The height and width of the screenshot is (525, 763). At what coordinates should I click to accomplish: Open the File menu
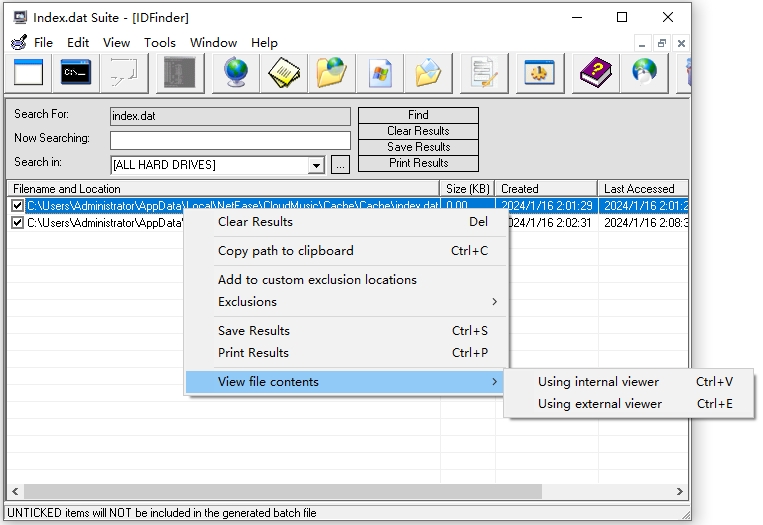[43, 43]
